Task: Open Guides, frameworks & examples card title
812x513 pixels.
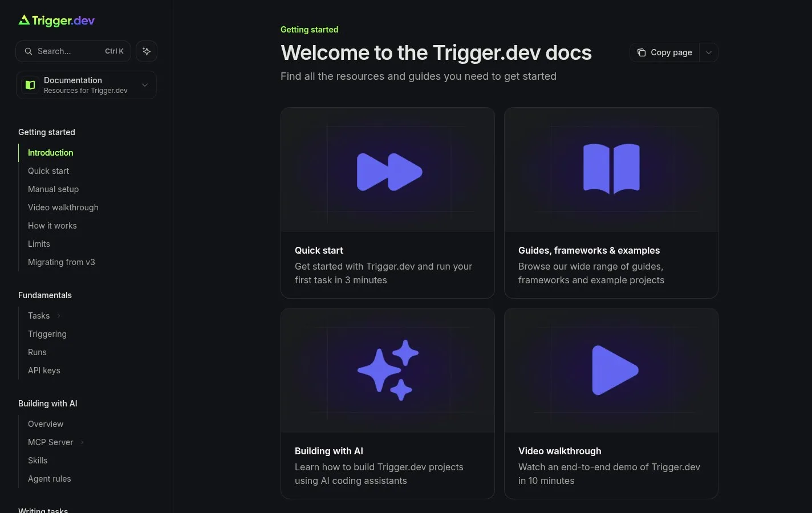Action: tap(589, 250)
